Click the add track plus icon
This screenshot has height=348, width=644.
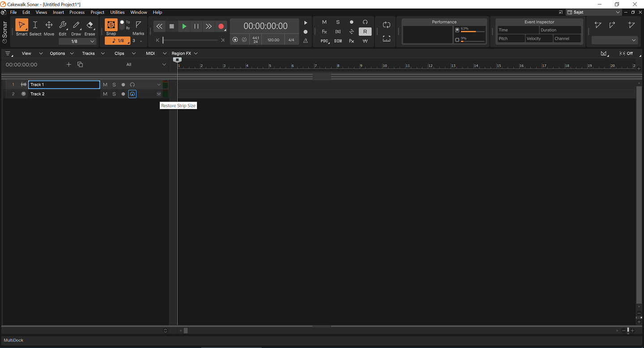point(69,64)
